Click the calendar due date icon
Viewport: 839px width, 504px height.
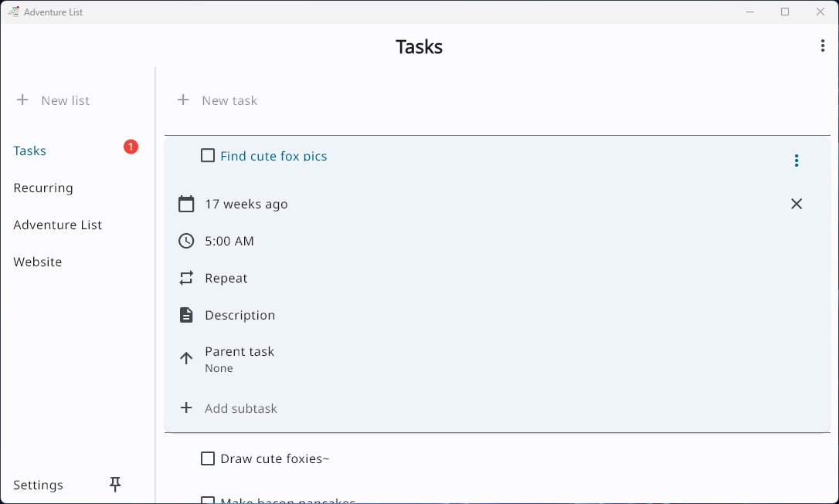[186, 204]
